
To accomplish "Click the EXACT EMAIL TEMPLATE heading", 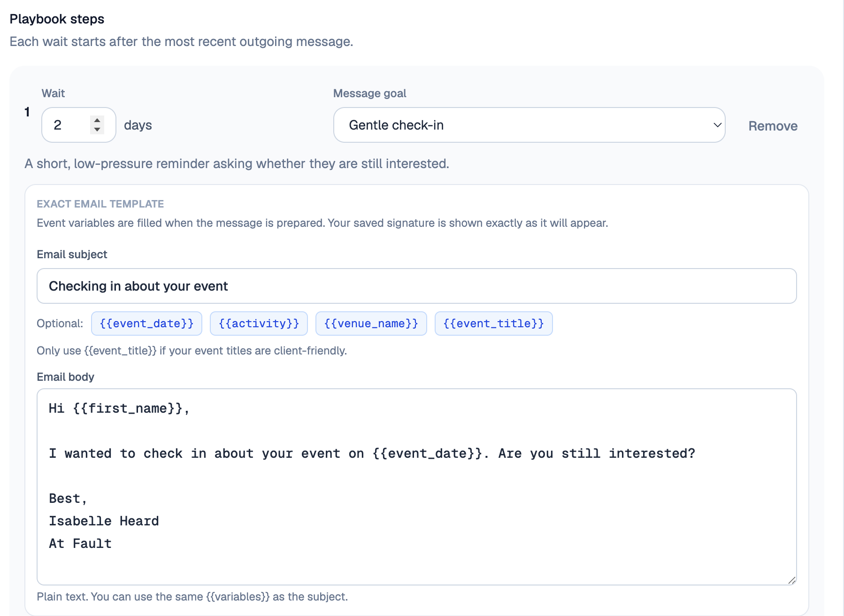I will 100,204.
